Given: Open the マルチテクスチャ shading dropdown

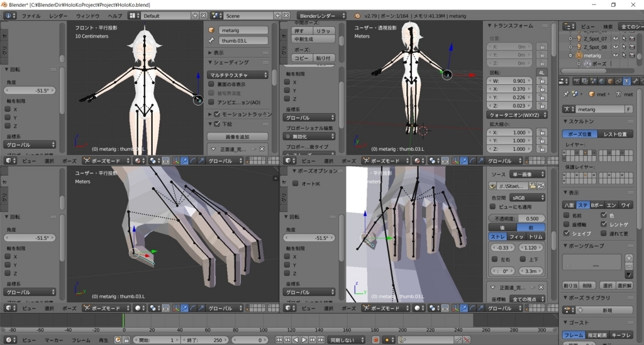Looking at the screenshot, I should coord(238,75).
